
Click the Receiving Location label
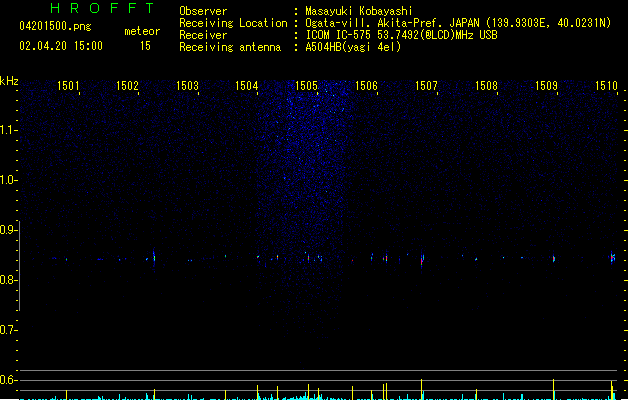[x=233, y=23]
